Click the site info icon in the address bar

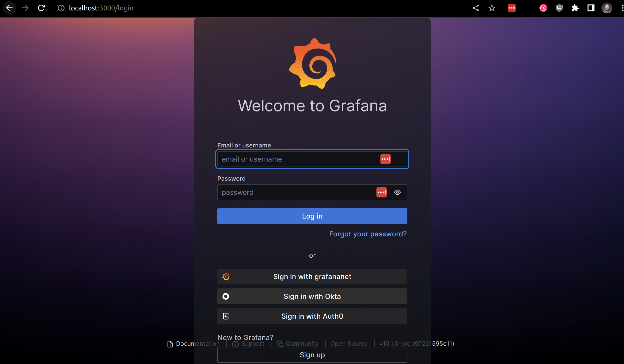coord(61,8)
